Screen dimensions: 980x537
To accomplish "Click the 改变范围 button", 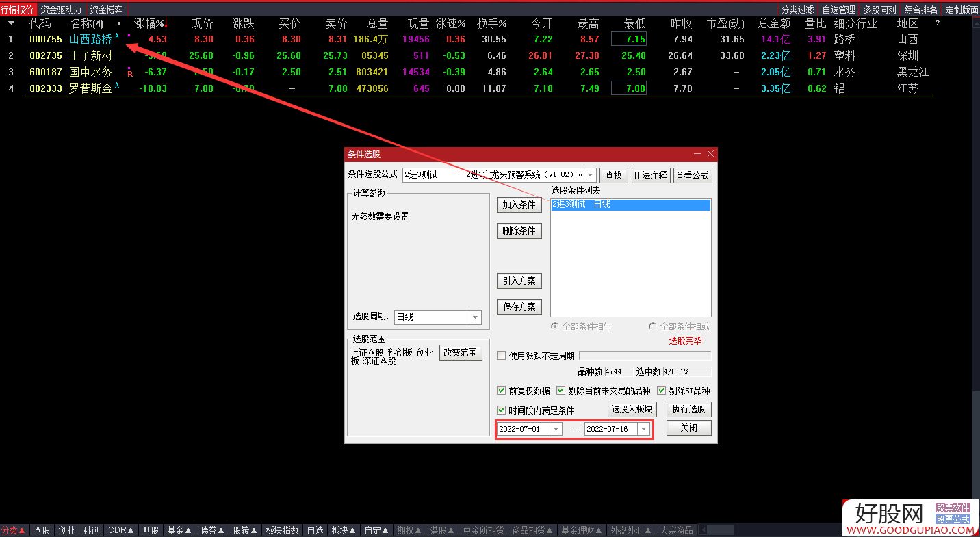I will tap(461, 352).
